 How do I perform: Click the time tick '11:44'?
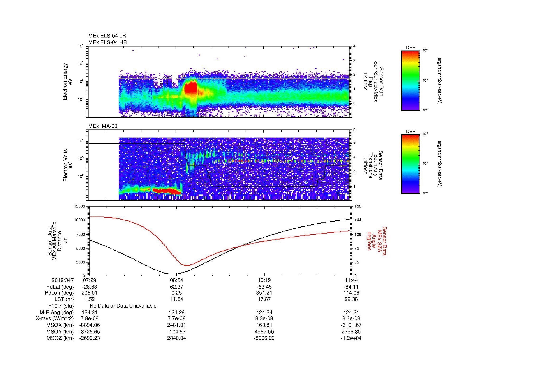coord(351,280)
